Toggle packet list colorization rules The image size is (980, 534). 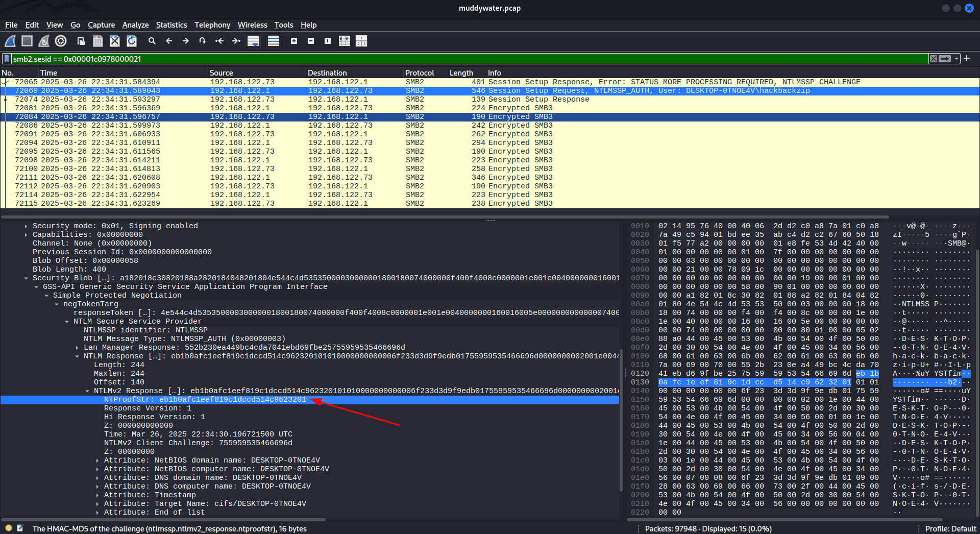click(274, 41)
